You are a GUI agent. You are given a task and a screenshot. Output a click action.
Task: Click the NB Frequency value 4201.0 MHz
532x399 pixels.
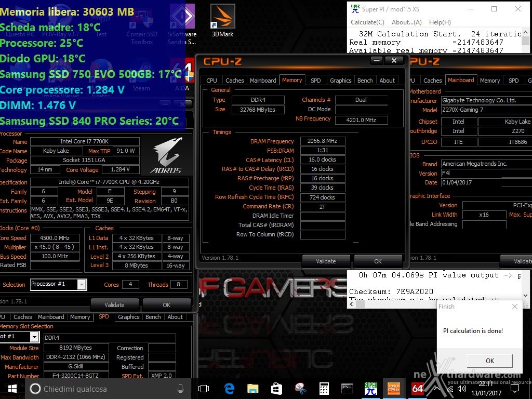click(x=362, y=120)
